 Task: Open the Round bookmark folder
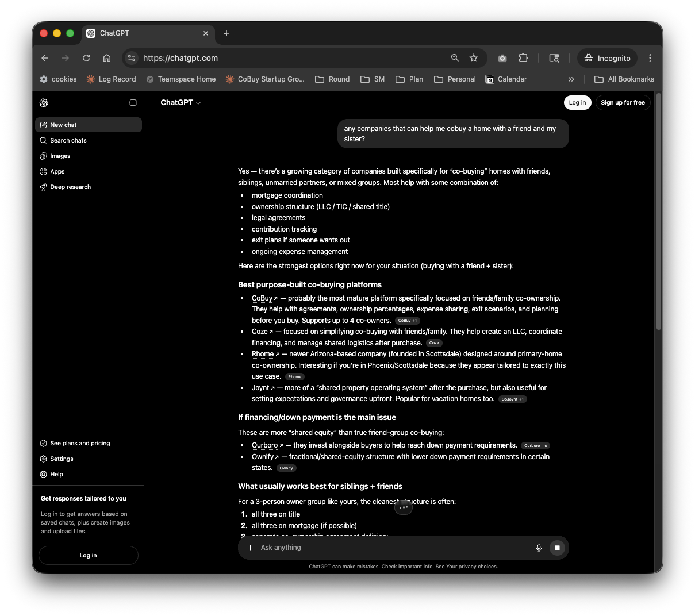click(x=332, y=79)
